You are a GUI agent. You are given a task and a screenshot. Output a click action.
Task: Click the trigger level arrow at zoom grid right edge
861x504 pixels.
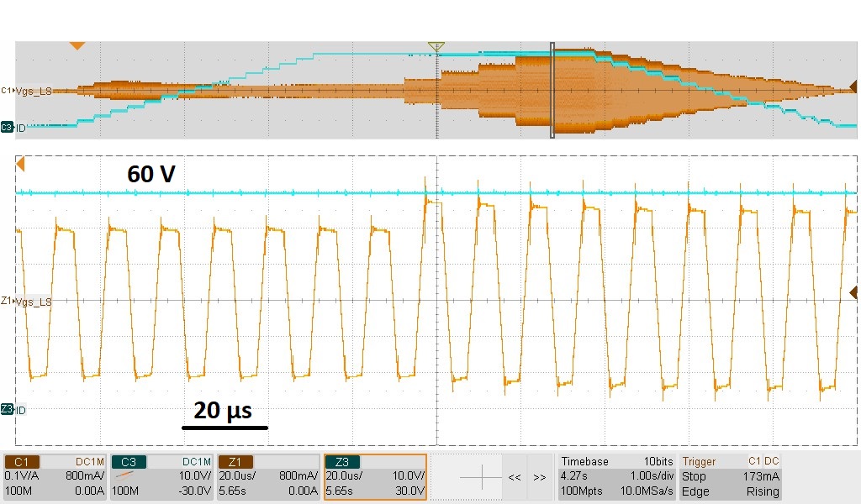853,293
